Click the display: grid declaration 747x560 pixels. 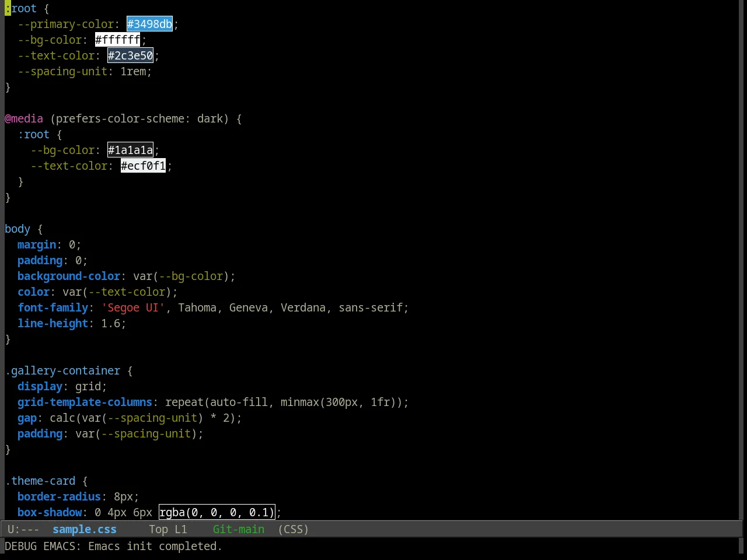coord(62,386)
